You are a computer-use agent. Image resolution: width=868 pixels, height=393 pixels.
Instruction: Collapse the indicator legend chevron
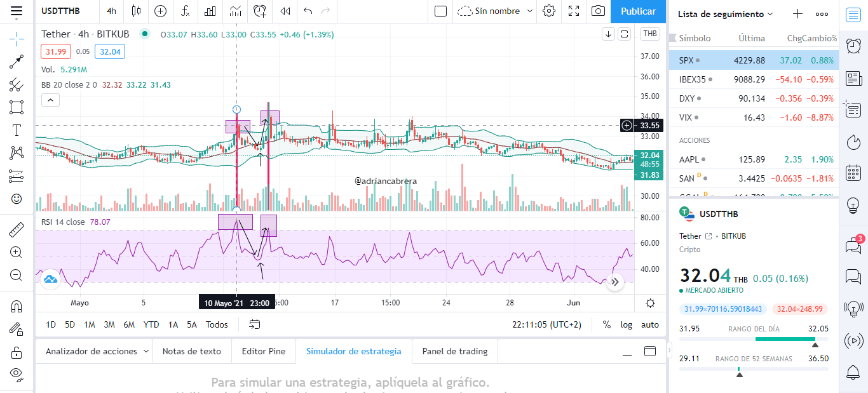(x=50, y=100)
